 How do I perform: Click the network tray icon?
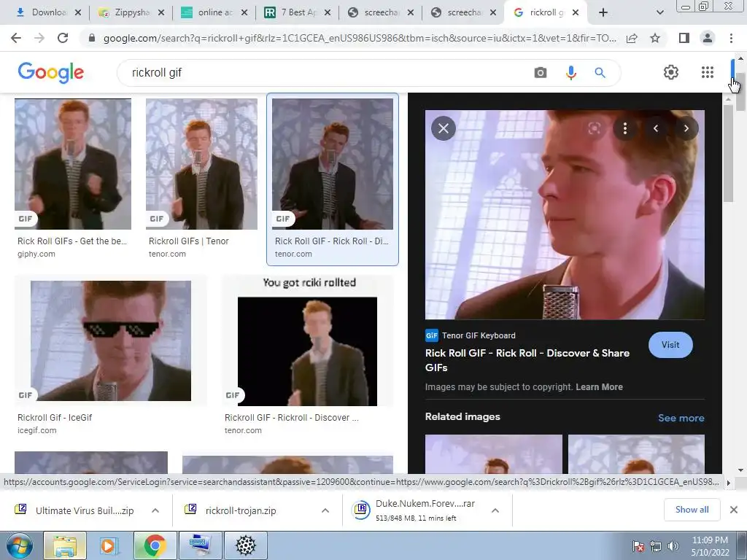(656, 546)
